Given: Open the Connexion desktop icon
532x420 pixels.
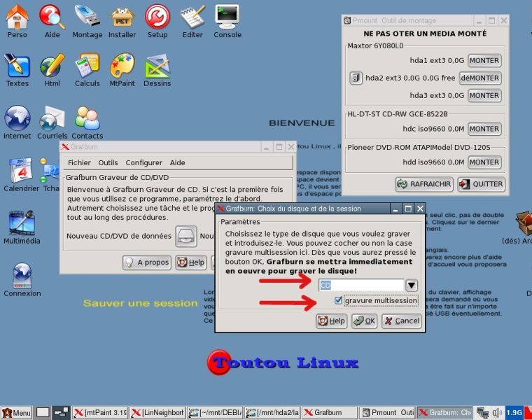Looking at the screenshot, I should [22, 275].
